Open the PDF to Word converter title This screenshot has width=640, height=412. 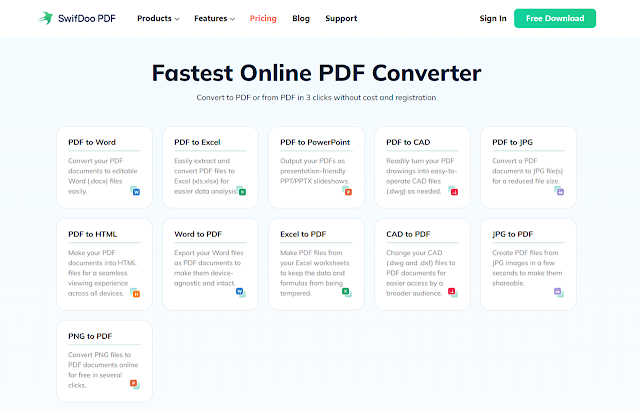[92, 142]
